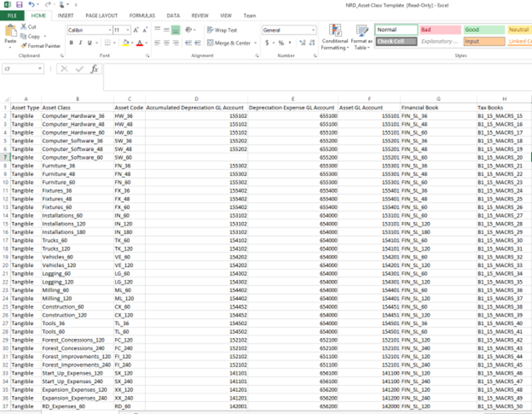Click the Middle Align icon
Image resolution: width=532 pixels, height=414 pixels.
coord(166,30)
